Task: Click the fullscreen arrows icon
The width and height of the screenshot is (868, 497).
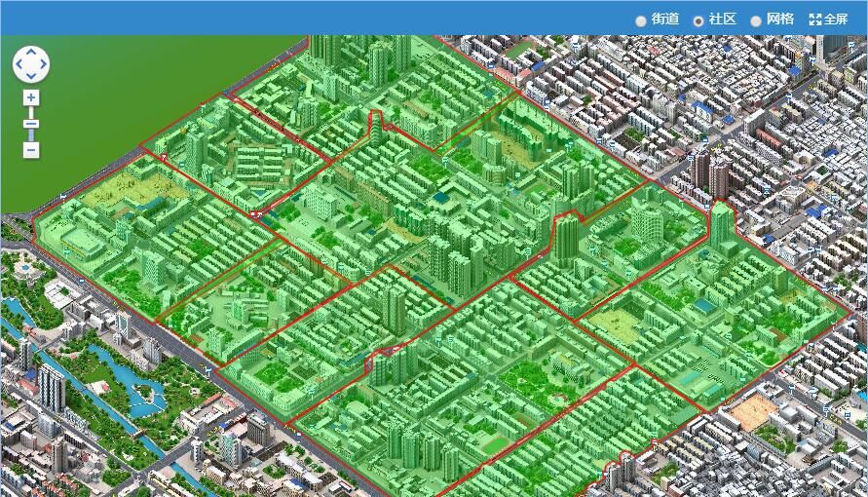Action: click(815, 19)
